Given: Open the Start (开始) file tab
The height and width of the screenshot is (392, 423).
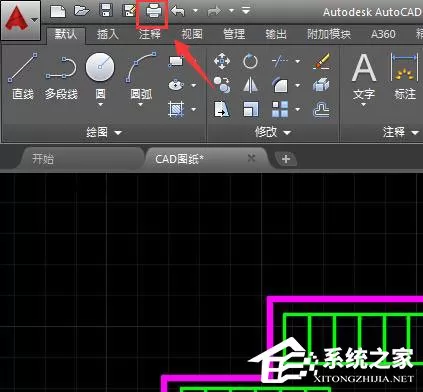Looking at the screenshot, I should (43, 159).
